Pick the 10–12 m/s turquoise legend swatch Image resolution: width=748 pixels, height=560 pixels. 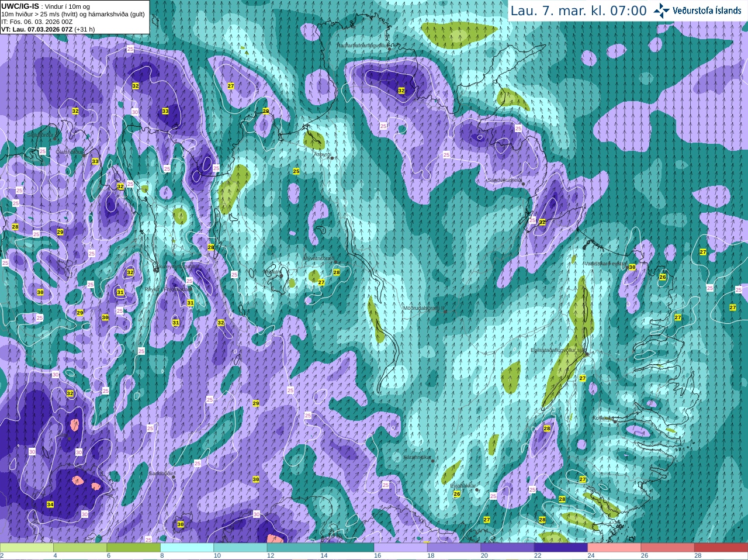[240, 548]
